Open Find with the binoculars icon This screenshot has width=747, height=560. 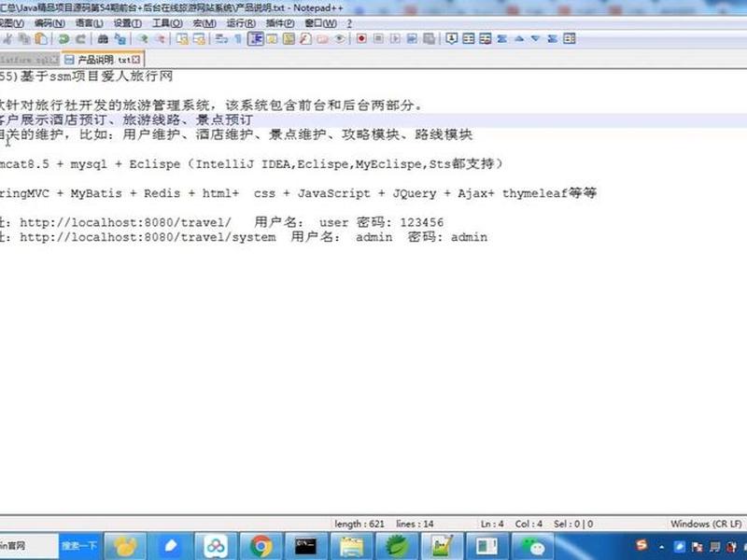[103, 39]
